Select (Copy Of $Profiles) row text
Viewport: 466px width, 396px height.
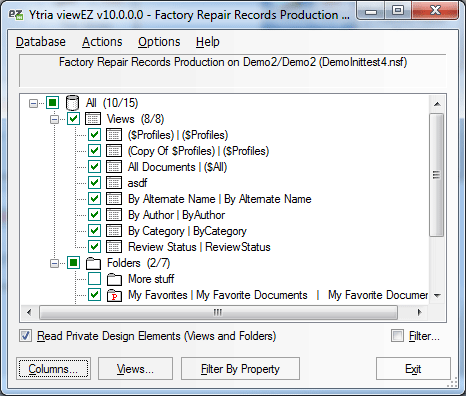click(x=198, y=151)
